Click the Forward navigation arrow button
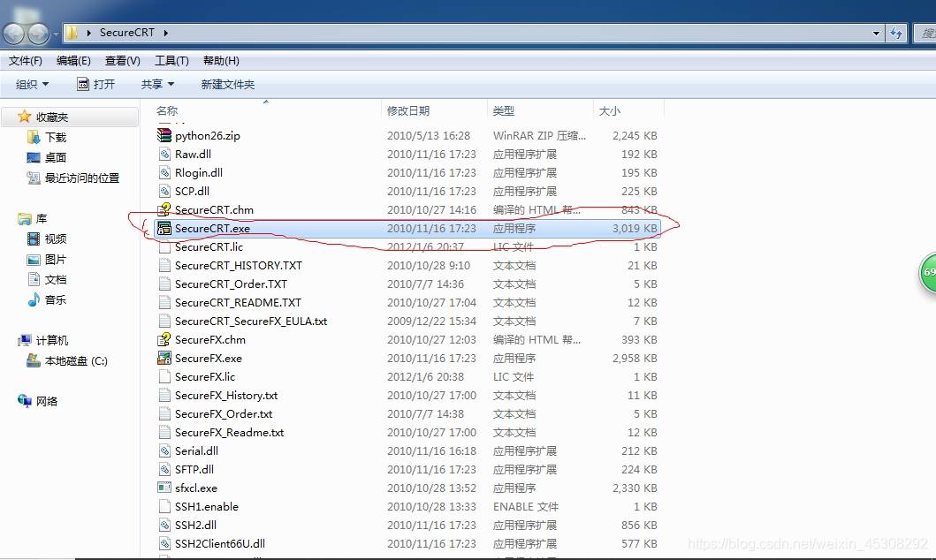 pos(38,34)
